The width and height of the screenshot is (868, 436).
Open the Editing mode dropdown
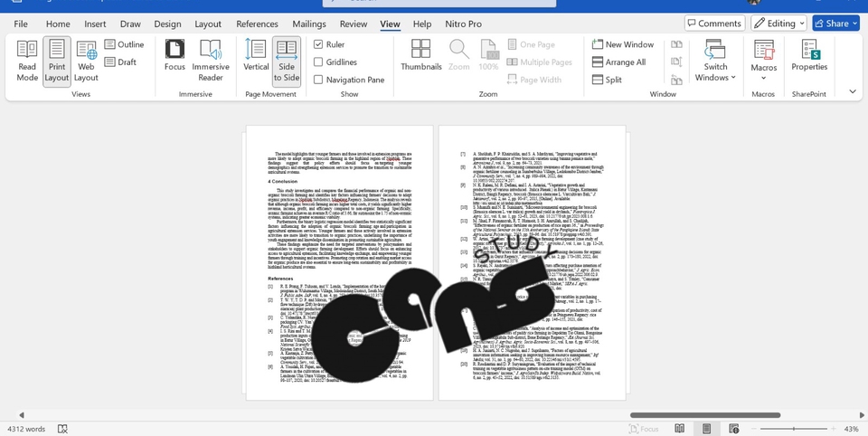click(x=778, y=24)
